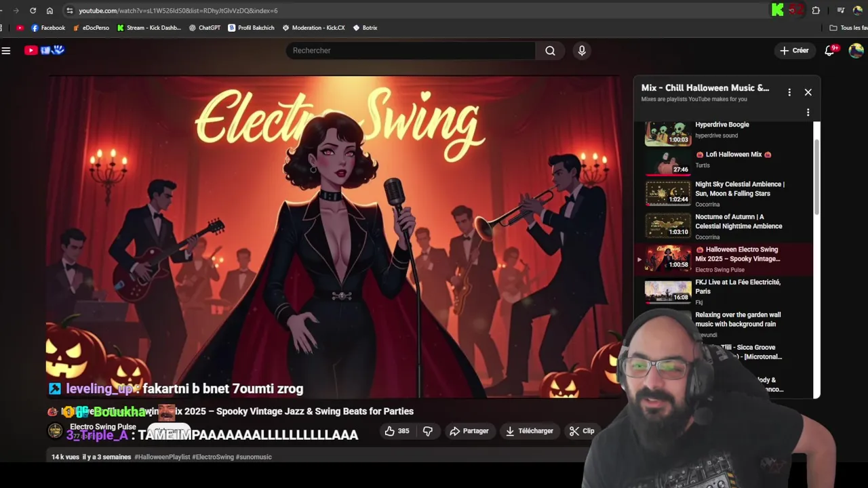Select the current Halloween Electro Swing Mix item
Viewport: 868px width, 488px height.
click(x=723, y=259)
